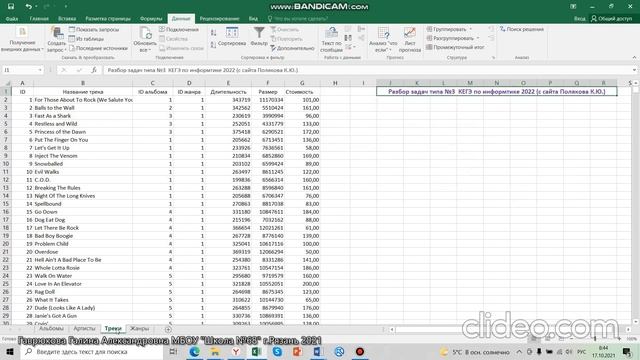Click Поиск решения
The width and height of the screenshot is (640, 360).
tap(522, 29)
